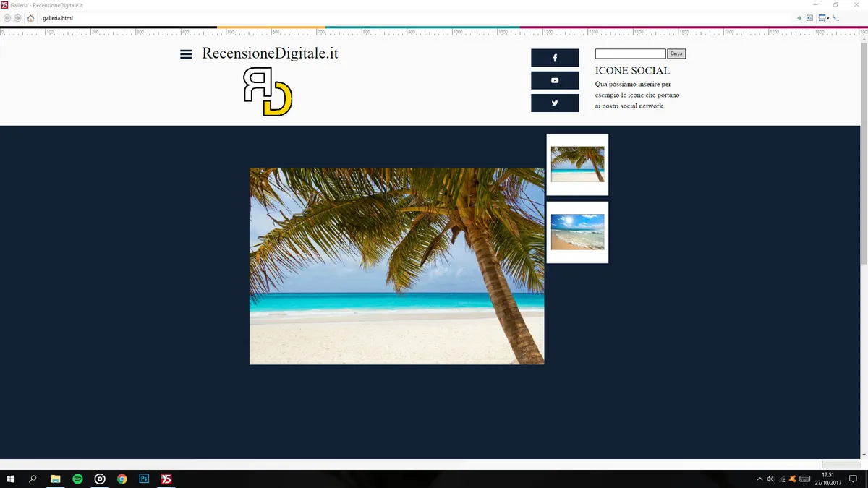The image size is (868, 488).
Task: Click the RD logo image
Action: point(268,91)
